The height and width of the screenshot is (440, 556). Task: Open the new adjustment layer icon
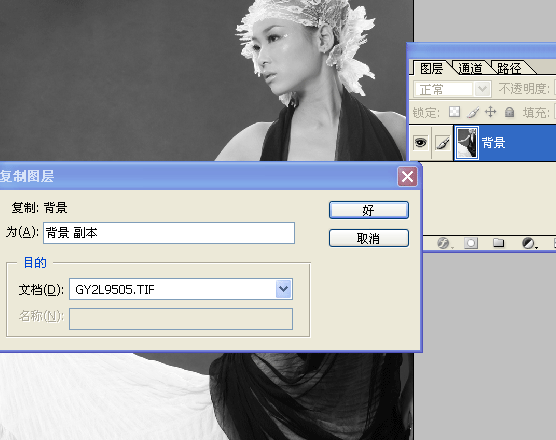point(529,243)
